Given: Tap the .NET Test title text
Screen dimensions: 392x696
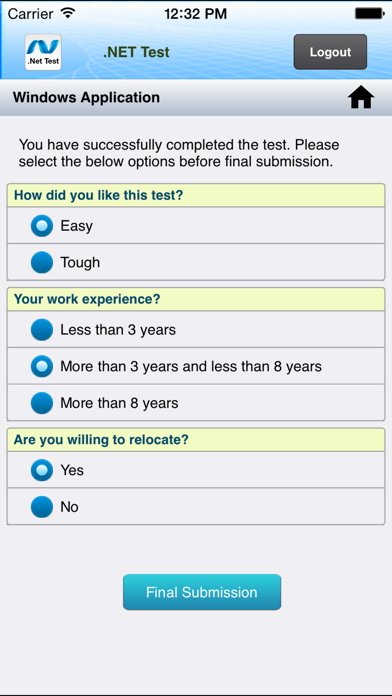Looking at the screenshot, I should click(x=136, y=52).
